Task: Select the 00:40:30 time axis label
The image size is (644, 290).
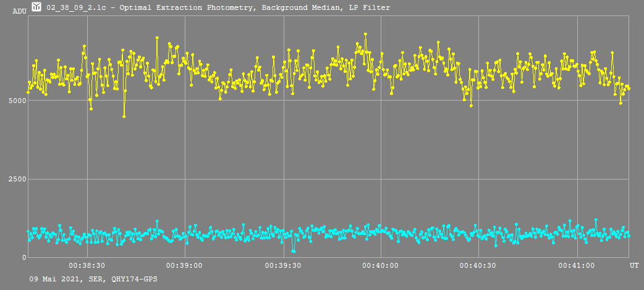Action: click(x=479, y=265)
